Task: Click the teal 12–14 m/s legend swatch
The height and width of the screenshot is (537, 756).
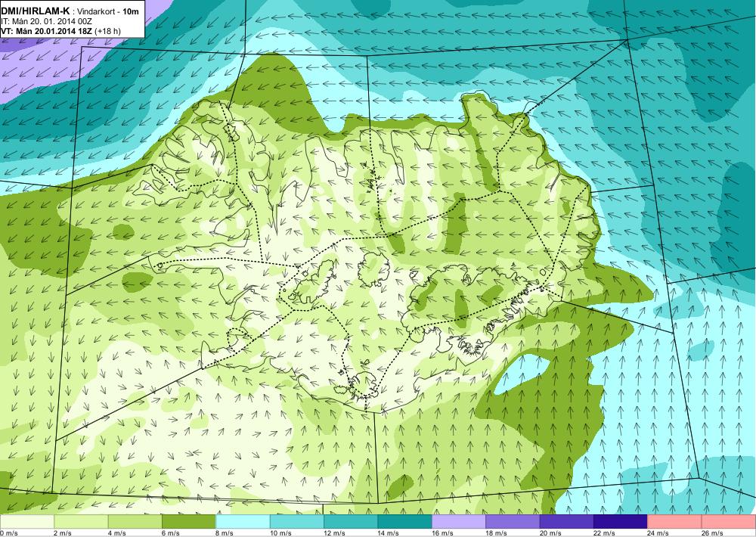Action: (x=351, y=522)
